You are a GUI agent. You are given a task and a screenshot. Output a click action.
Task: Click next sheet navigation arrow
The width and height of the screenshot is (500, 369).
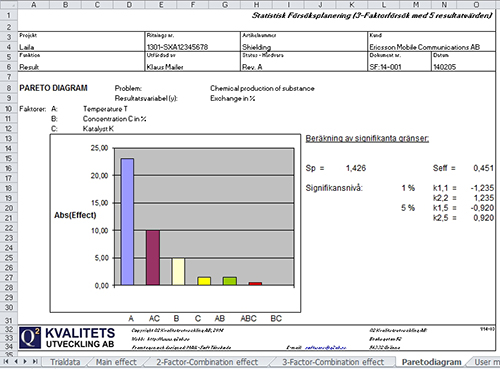click(x=25, y=362)
